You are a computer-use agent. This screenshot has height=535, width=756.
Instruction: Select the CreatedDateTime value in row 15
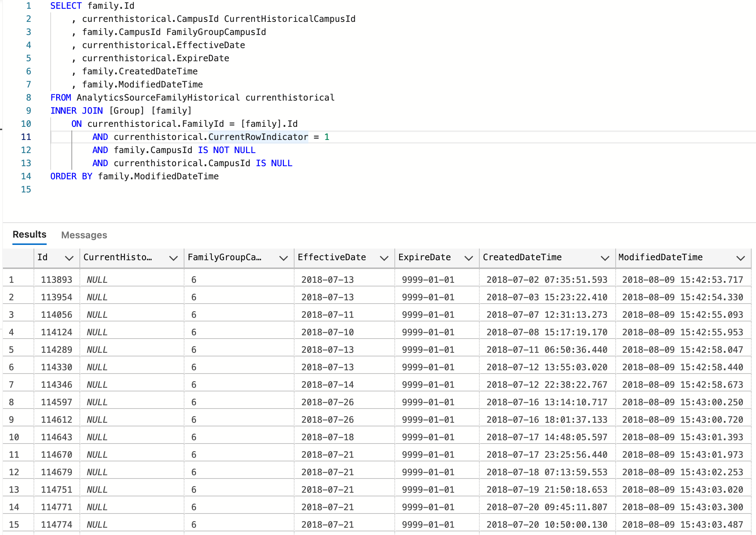coord(547,524)
